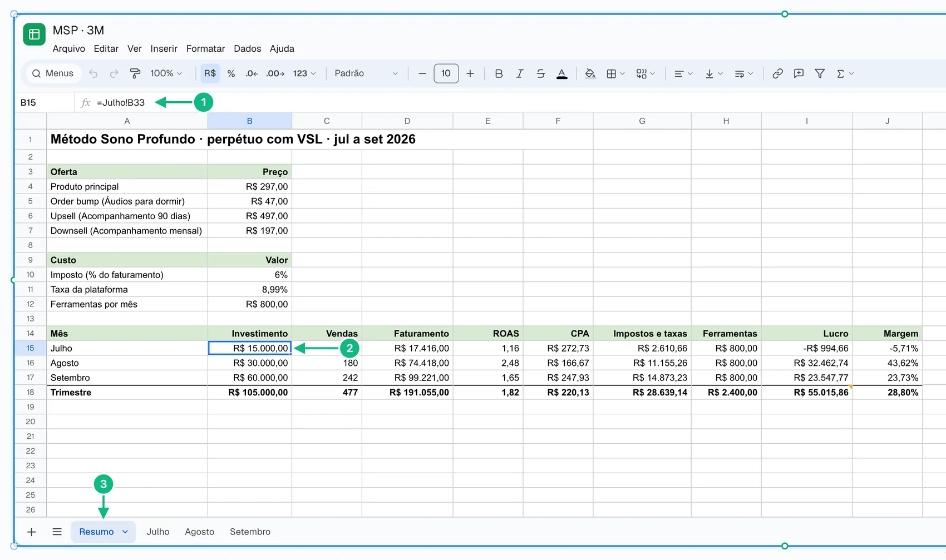Open the 100% zoom dropdown
This screenshot has height=560, width=946.
(166, 73)
